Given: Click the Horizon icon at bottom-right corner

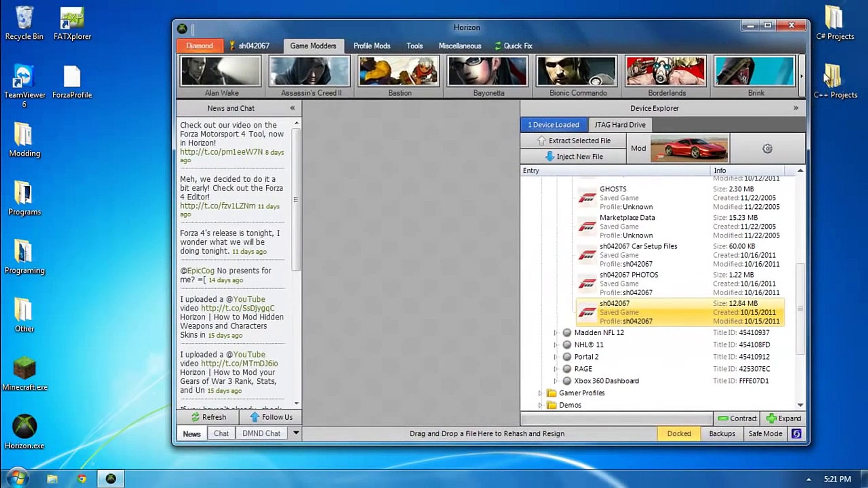Looking at the screenshot, I should pyautogui.click(x=796, y=433).
